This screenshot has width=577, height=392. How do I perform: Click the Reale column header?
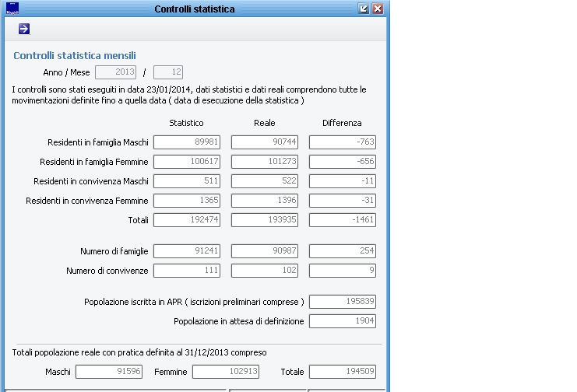click(x=265, y=123)
